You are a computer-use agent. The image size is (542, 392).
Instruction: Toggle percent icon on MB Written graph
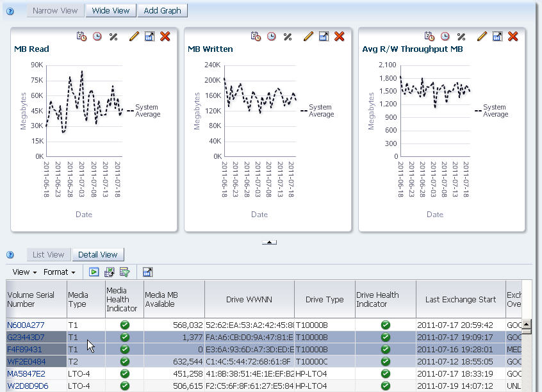(288, 37)
